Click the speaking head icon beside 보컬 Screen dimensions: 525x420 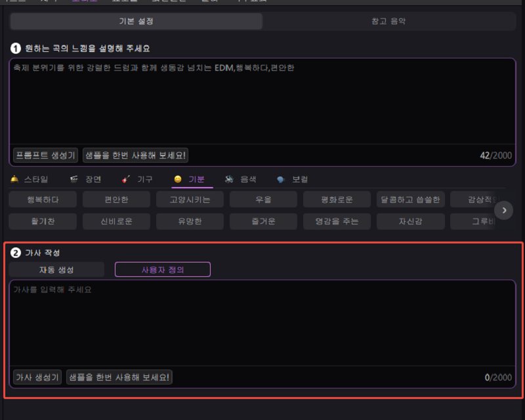tap(281, 180)
